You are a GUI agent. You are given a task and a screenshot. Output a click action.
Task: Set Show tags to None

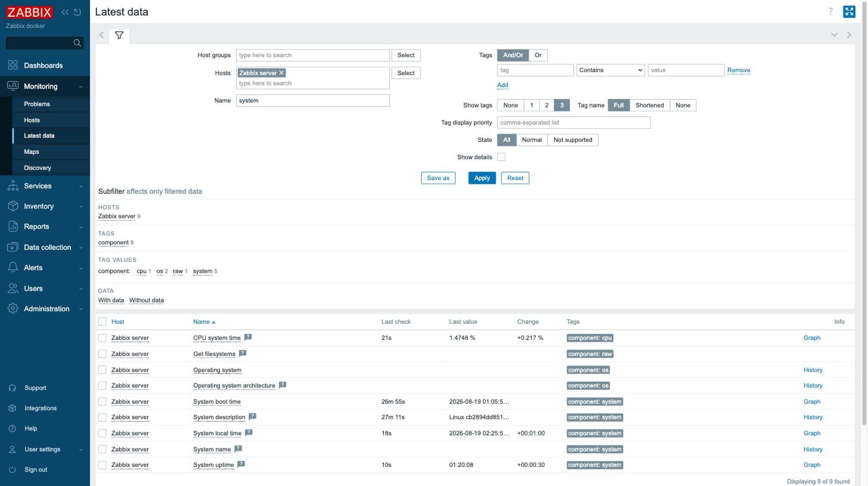[x=510, y=106]
